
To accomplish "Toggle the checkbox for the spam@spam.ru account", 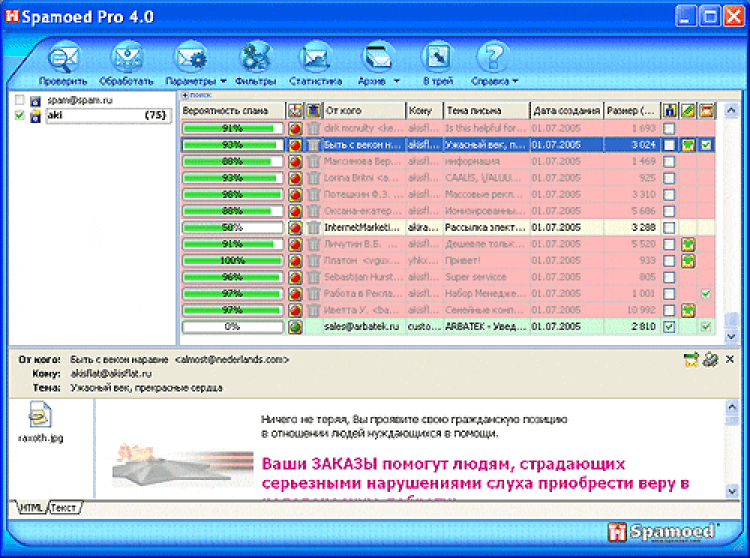I will pos(20,101).
